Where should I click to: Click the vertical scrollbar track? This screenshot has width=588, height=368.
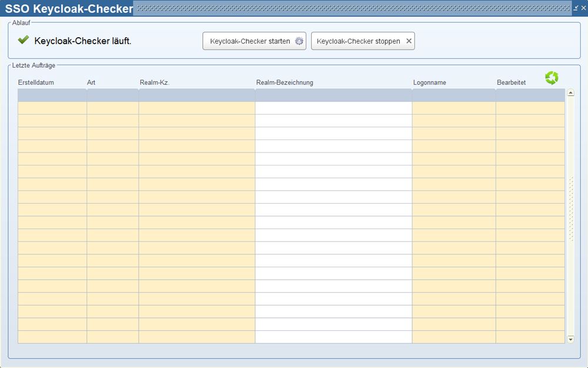[x=571, y=216]
